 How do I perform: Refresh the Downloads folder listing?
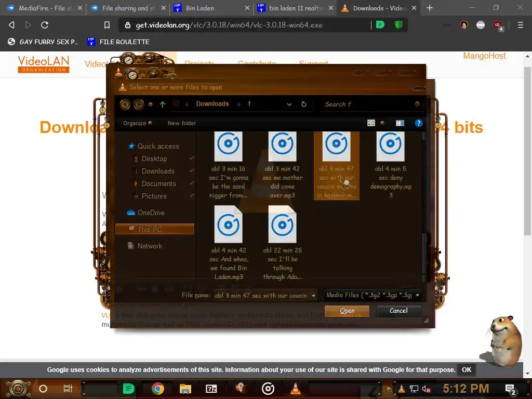(304, 104)
